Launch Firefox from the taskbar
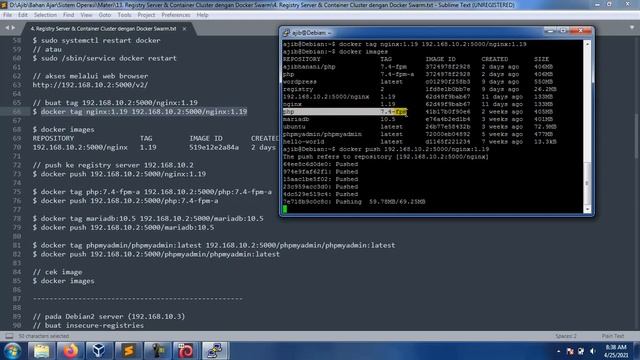This screenshot has height=360, width=640. point(71,351)
